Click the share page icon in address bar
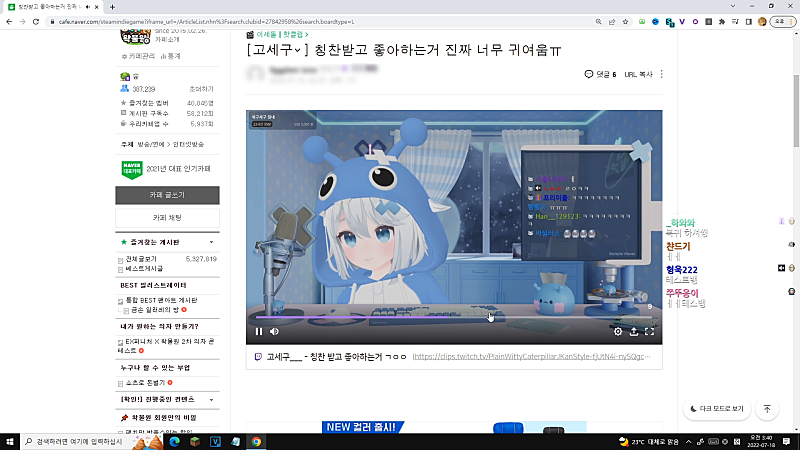The image size is (800, 450). (x=612, y=22)
